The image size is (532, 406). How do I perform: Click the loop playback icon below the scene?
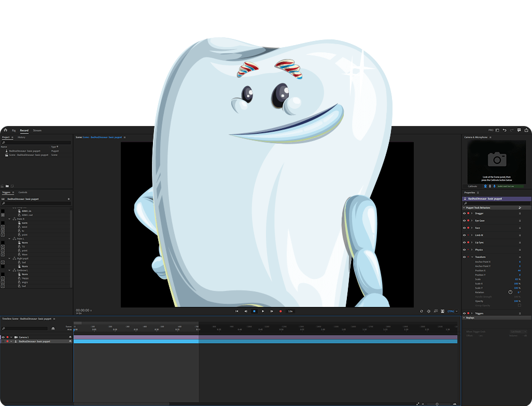pyautogui.click(x=422, y=311)
